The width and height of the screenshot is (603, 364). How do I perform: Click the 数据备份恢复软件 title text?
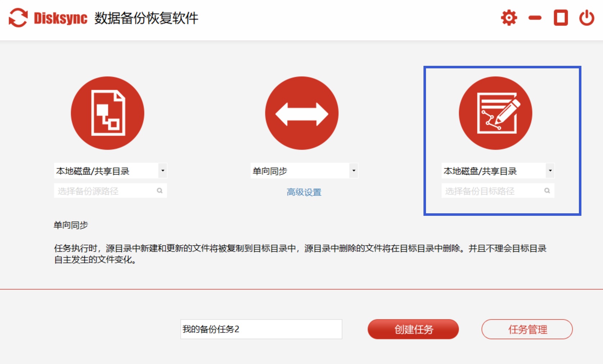coord(146,18)
